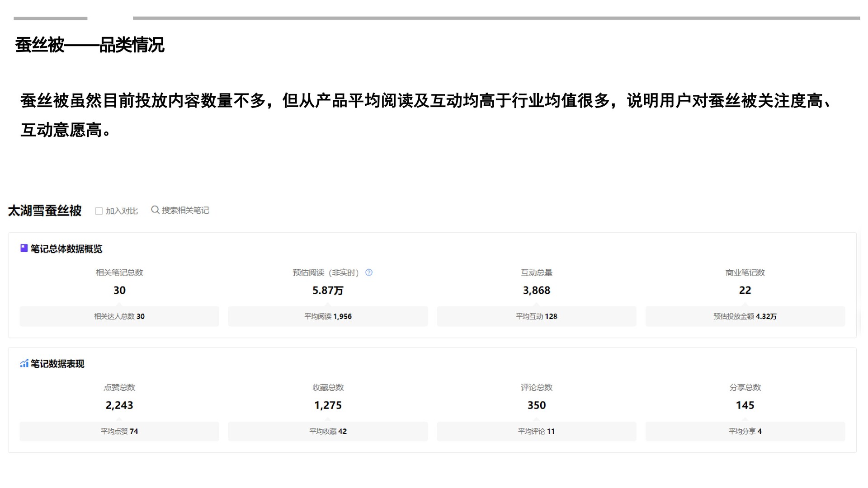Click the 平均分享 4 box
The width and height of the screenshot is (868, 488).
[x=745, y=432]
